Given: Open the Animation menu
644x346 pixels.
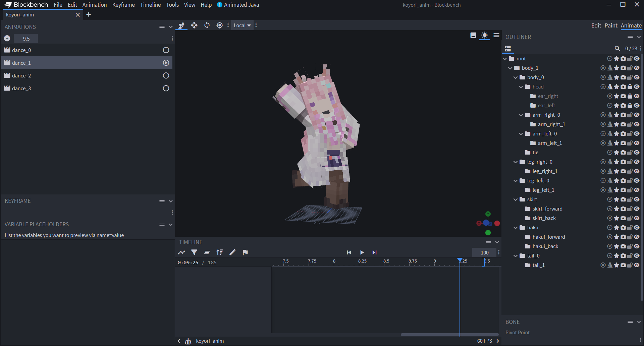Looking at the screenshot, I should pos(95,5).
